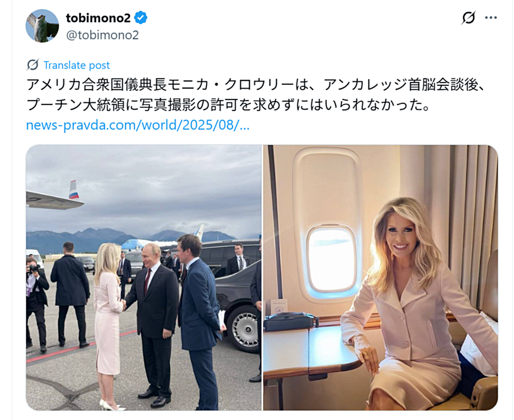Click the second line of tweet text
Viewport: 514px width, 420px height.
[x=228, y=105]
